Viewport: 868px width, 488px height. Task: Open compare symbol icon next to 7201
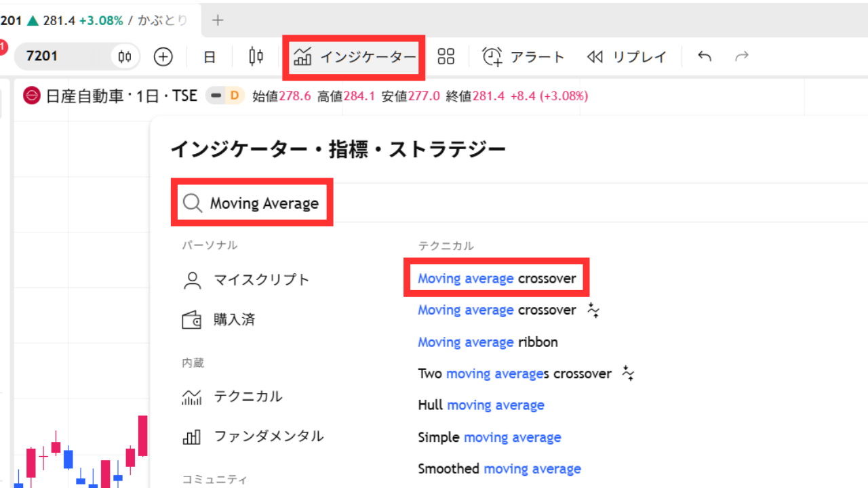pos(125,56)
